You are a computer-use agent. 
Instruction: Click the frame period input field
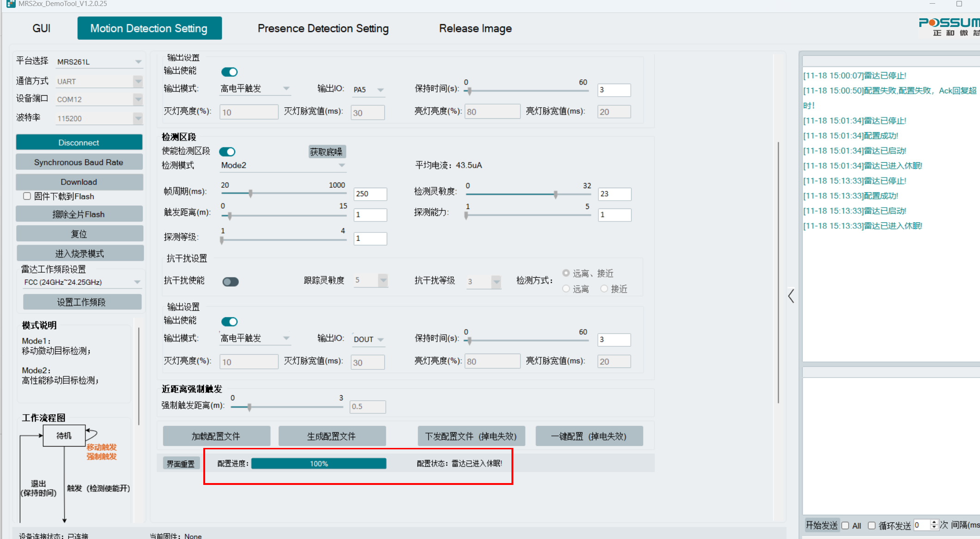point(370,194)
